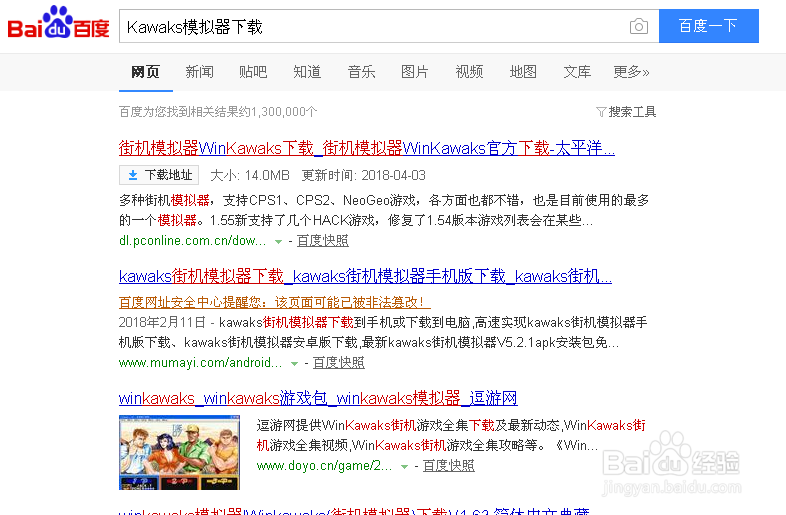Open the 地图 tab
Image resolution: width=786 pixels, height=515 pixels.
523,72
